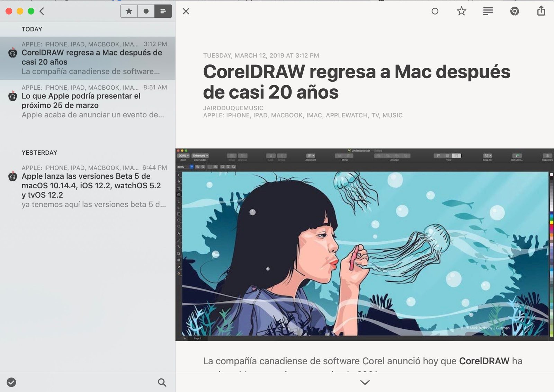Star the current article using the star icon
This screenshot has width=554, height=392.
point(462,11)
